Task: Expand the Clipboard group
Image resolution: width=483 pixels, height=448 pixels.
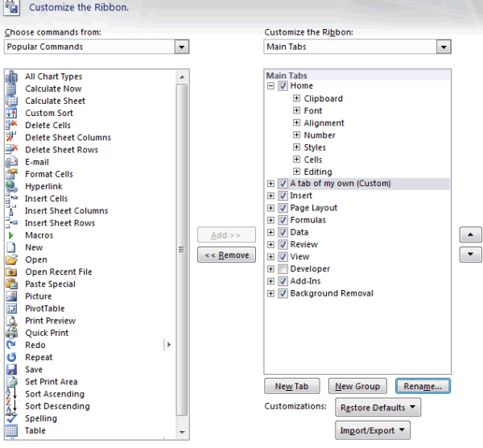Action: pyautogui.click(x=296, y=98)
